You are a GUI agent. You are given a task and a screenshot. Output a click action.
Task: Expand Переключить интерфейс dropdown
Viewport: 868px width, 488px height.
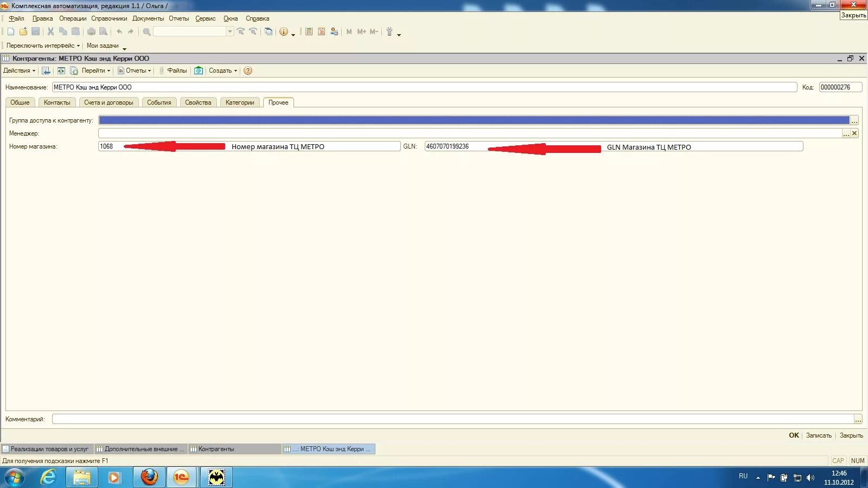[x=43, y=46]
